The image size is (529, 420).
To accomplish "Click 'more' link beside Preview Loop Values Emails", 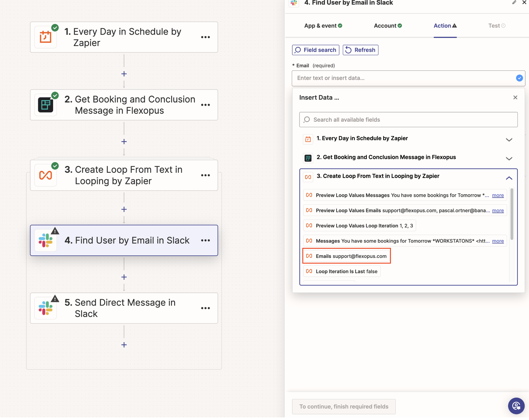I will [x=498, y=210].
